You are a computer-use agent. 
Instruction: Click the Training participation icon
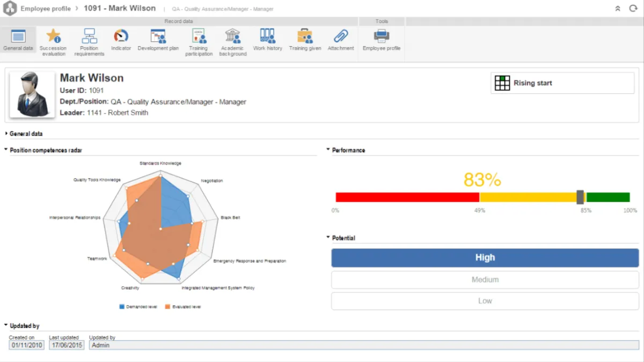pyautogui.click(x=199, y=36)
